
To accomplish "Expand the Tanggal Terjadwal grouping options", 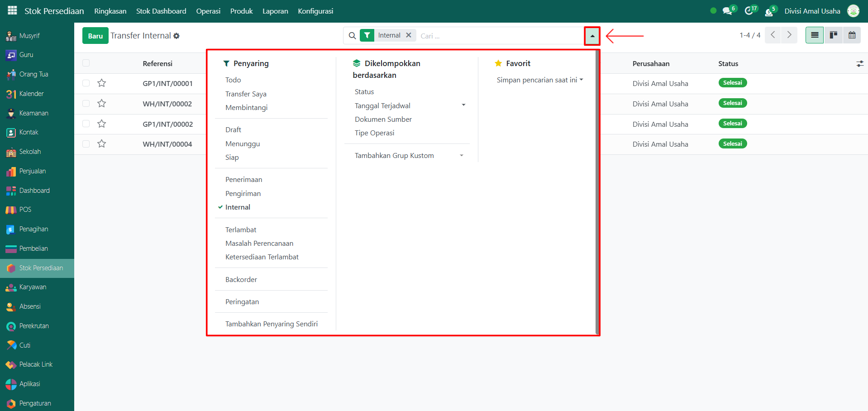I will tap(463, 105).
